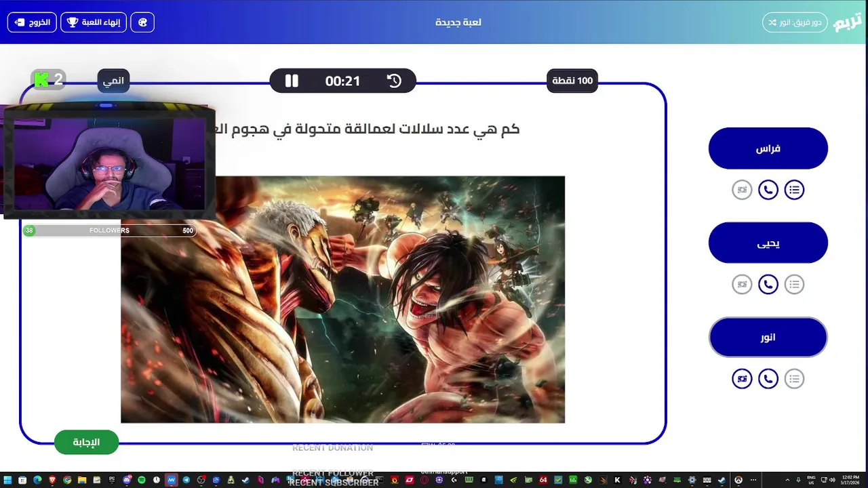The height and width of the screenshot is (488, 868).
Task: Reveal the answer with the green الإجابة button
Action: (x=86, y=442)
